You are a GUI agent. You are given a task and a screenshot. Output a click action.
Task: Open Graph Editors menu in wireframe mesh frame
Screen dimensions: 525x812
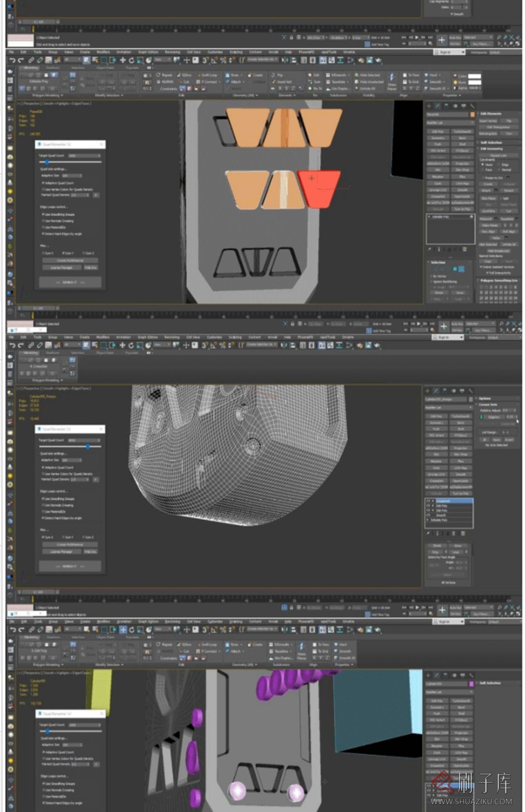point(148,337)
